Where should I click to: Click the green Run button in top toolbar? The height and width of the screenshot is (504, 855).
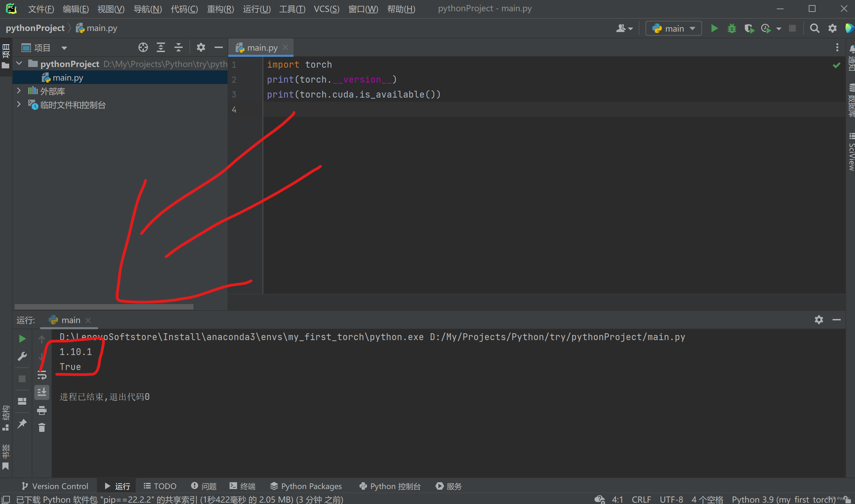714,28
